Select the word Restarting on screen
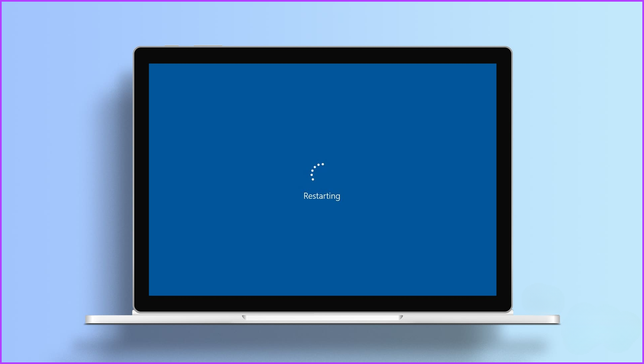Viewport: 644px width, 364px height. pyautogui.click(x=322, y=196)
